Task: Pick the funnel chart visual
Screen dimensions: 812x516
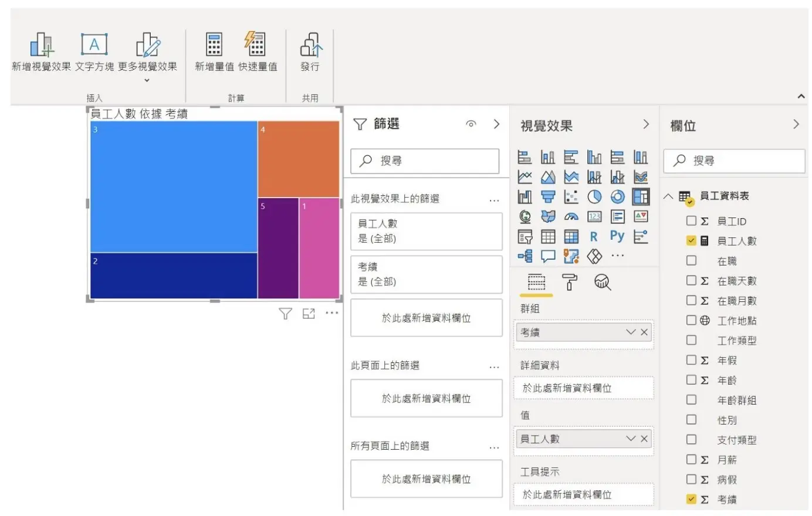Action: [x=548, y=197]
